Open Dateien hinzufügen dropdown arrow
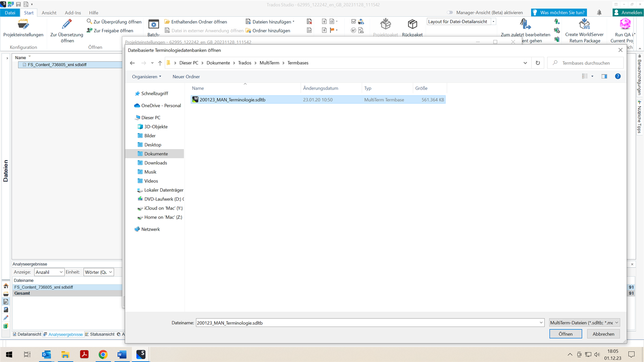Screen dimensions: 644x362 click(294, 22)
